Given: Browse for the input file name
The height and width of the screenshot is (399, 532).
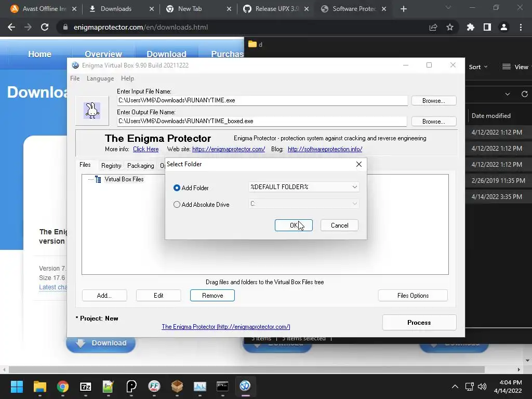Looking at the screenshot, I should coord(434,101).
